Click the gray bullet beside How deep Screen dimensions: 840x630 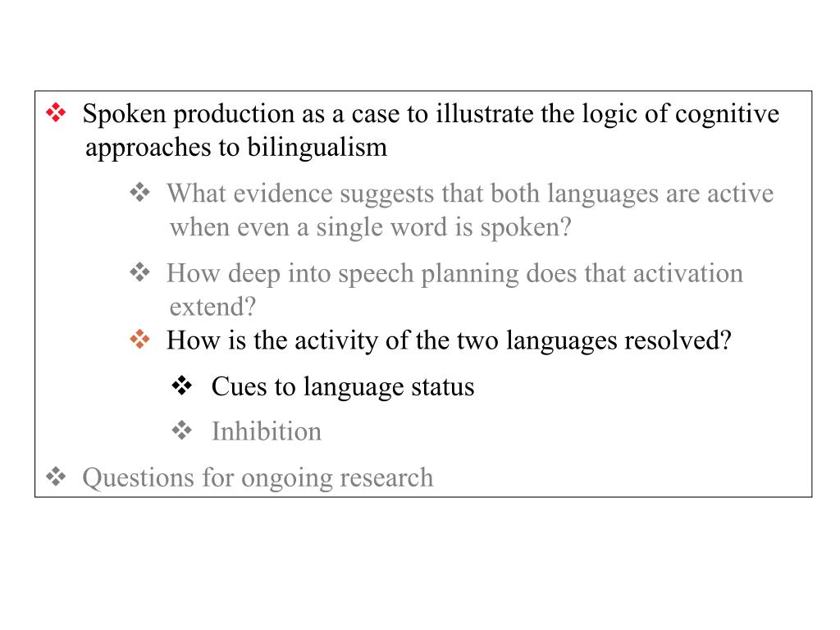tap(139, 272)
